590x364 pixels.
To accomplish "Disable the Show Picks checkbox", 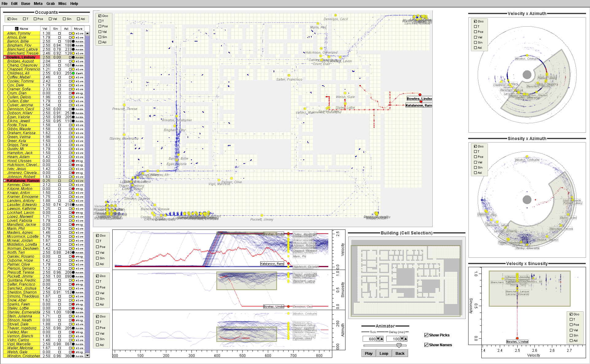I will 426,335.
